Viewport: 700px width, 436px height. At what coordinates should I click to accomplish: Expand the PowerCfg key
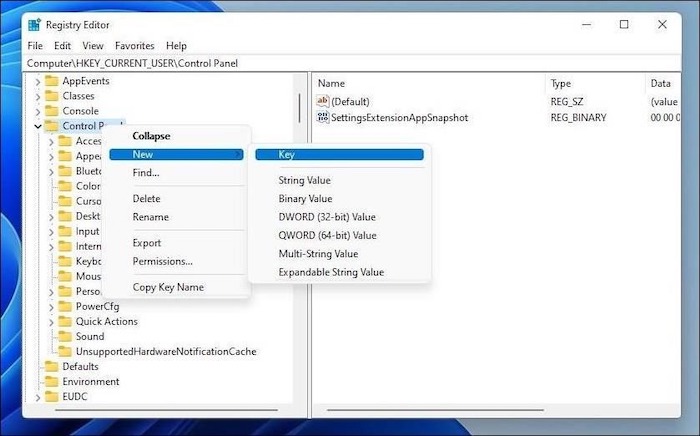51,307
